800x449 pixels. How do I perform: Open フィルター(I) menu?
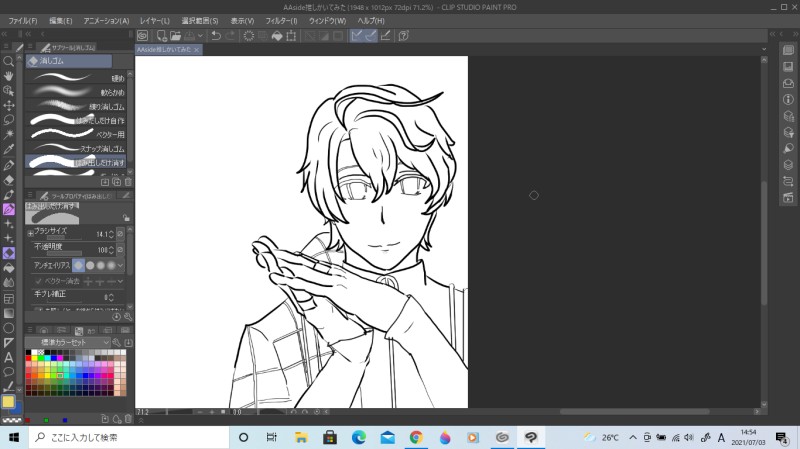coord(281,21)
